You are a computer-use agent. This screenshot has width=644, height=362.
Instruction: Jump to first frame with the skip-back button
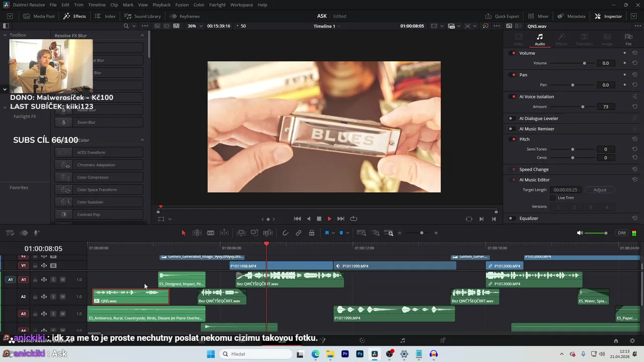tap(297, 219)
